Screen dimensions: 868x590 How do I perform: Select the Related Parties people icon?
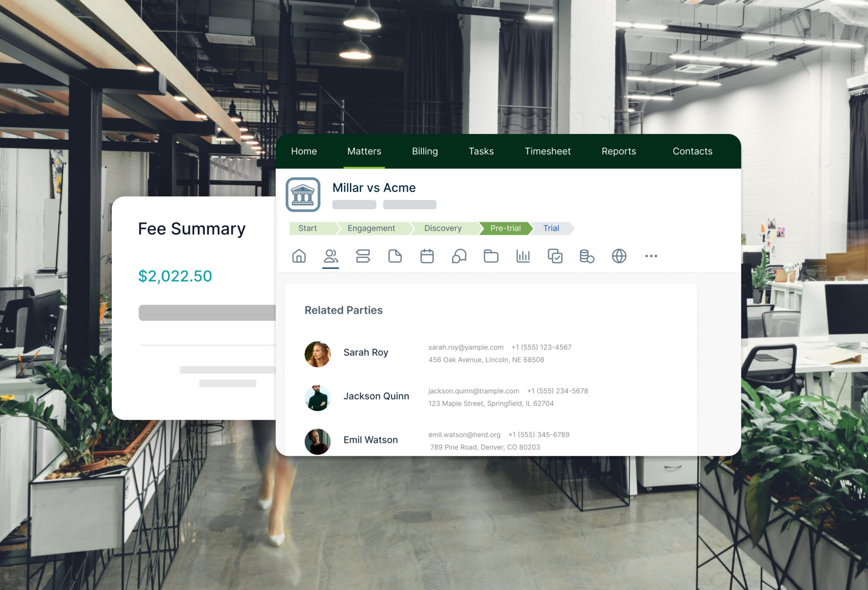click(x=331, y=256)
